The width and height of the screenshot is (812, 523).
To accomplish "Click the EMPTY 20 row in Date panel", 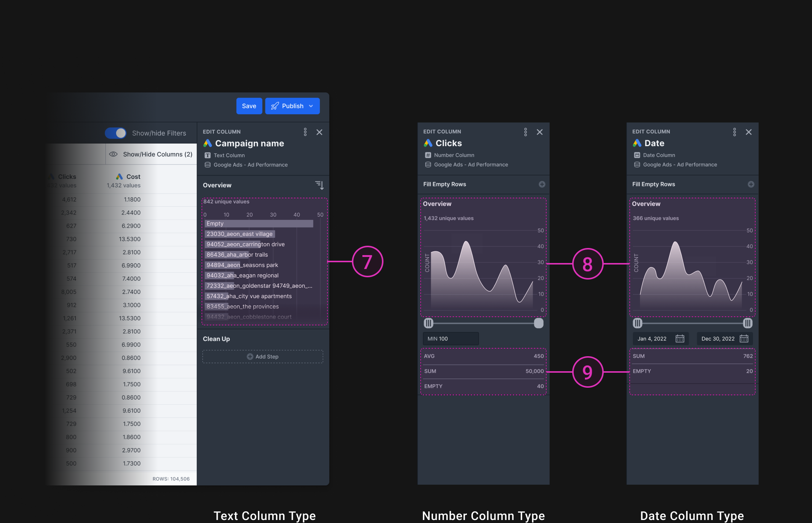I will (x=692, y=371).
